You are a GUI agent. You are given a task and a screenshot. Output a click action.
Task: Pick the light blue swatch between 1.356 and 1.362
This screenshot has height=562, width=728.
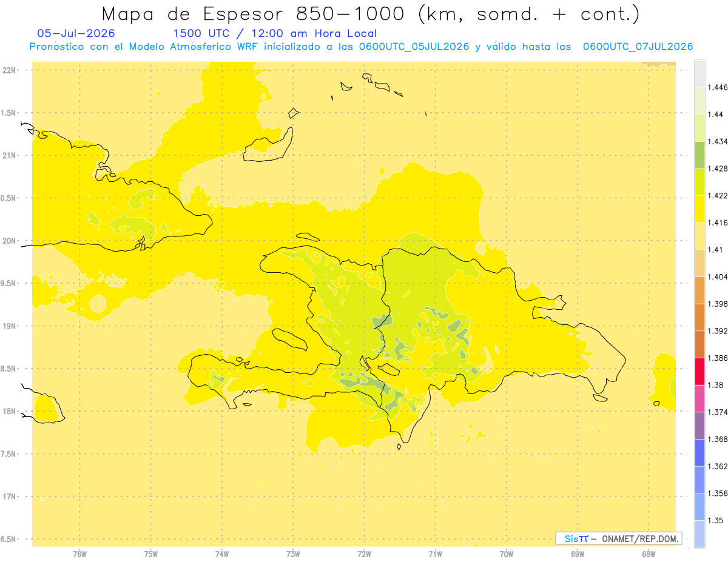(x=699, y=480)
